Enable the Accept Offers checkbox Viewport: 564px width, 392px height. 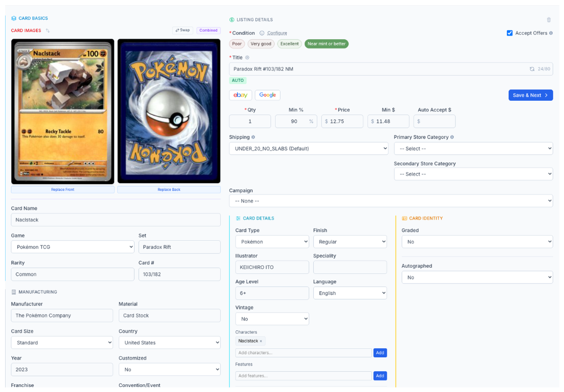click(510, 33)
